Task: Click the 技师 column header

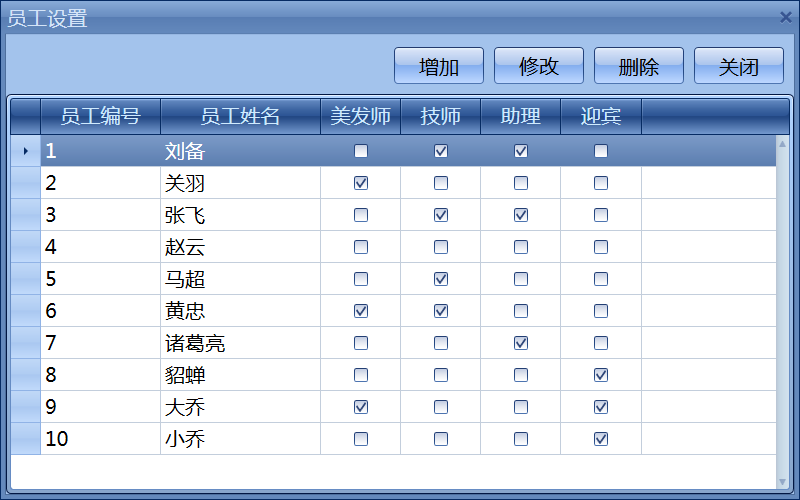Action: point(441,116)
